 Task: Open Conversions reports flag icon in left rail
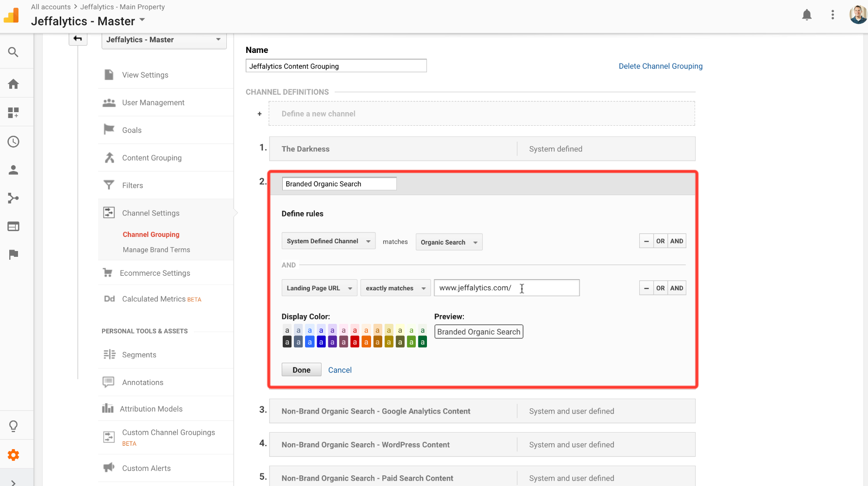coord(13,254)
